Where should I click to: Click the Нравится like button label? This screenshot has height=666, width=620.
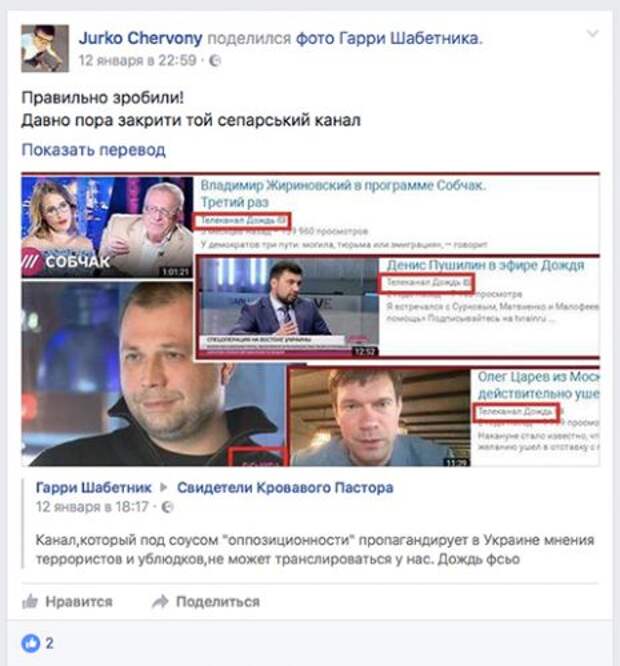79,602
